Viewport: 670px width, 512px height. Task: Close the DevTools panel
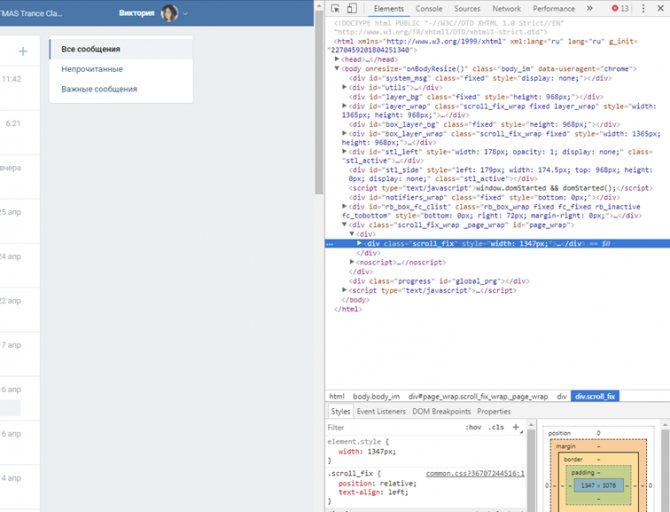[x=660, y=9]
